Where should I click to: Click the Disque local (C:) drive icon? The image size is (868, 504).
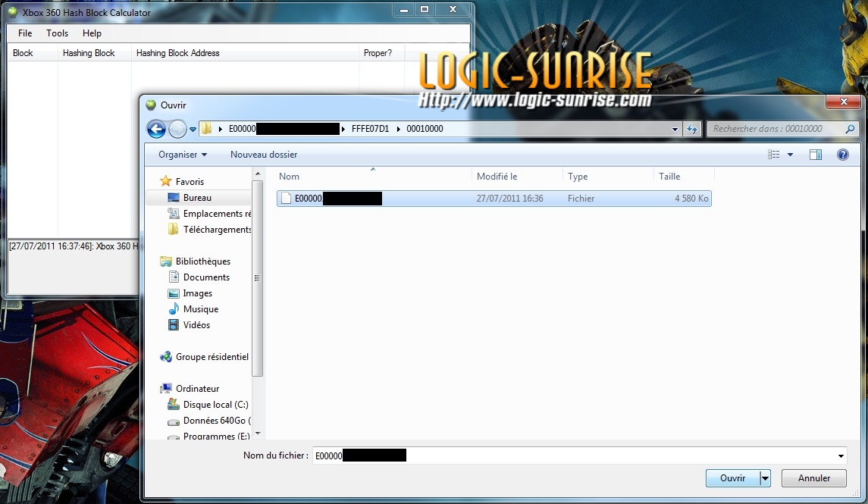point(174,405)
